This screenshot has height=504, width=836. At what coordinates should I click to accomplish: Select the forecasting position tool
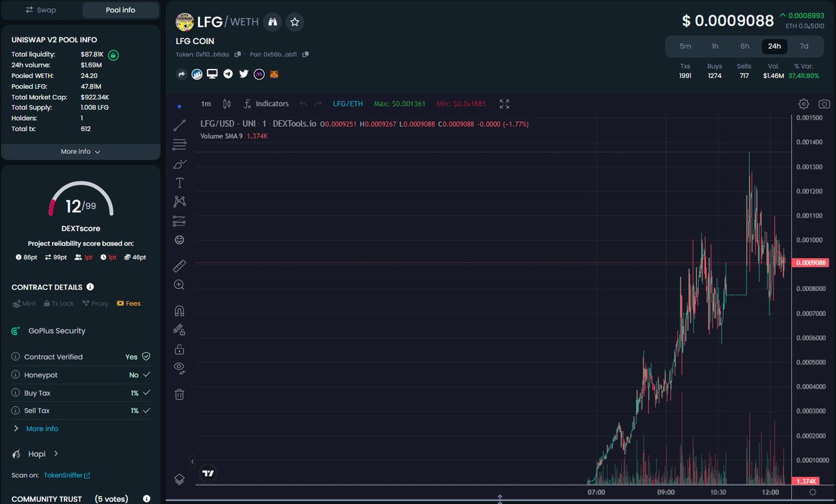click(x=179, y=221)
